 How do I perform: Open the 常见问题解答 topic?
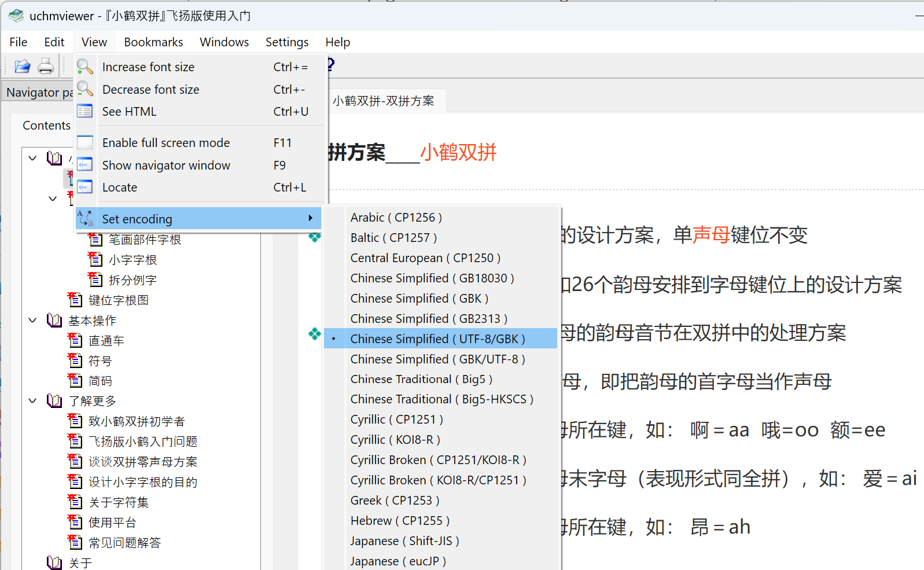(x=124, y=543)
